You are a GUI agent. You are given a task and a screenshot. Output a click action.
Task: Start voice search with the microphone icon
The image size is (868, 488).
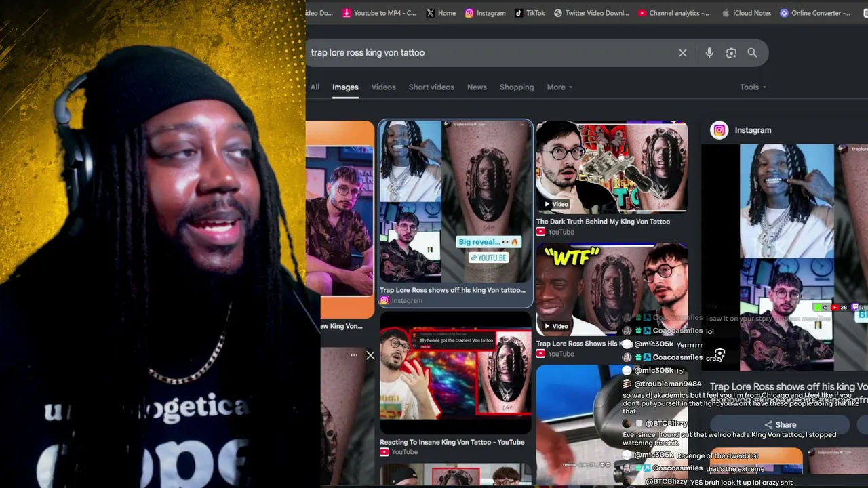[x=709, y=53]
